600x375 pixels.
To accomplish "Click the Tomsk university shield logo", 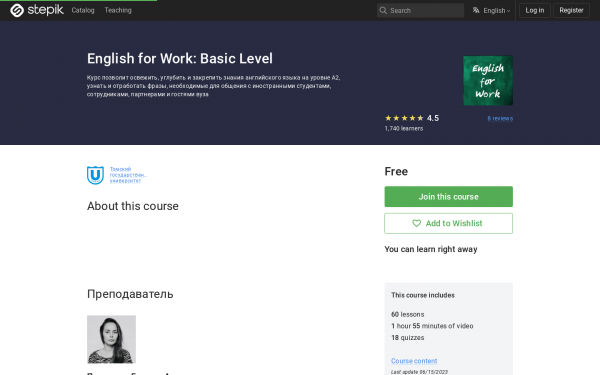I will click(95, 175).
